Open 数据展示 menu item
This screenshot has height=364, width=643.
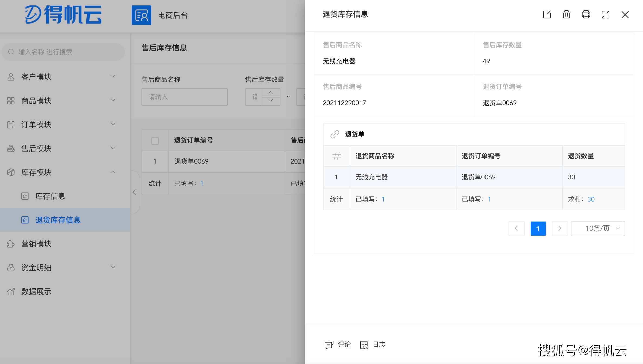point(36,291)
